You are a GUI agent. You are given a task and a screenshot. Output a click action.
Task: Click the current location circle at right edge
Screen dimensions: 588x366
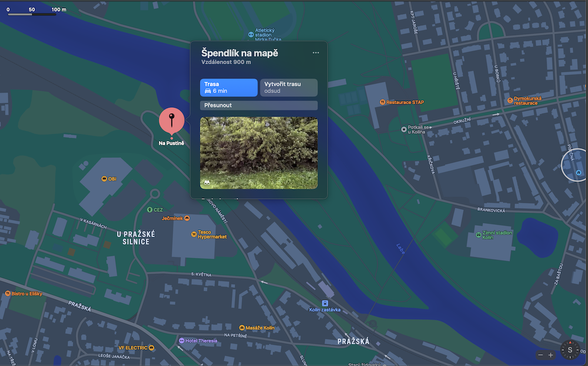point(575,165)
